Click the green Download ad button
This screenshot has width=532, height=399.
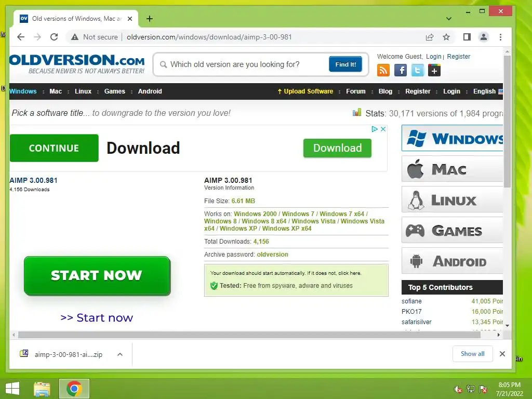[337, 148]
